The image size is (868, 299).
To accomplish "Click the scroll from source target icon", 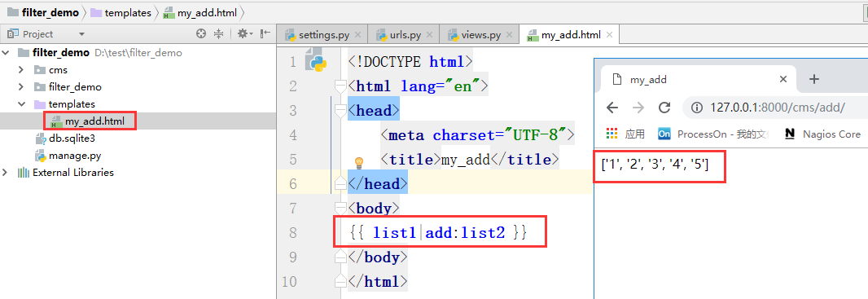I will pos(201,33).
